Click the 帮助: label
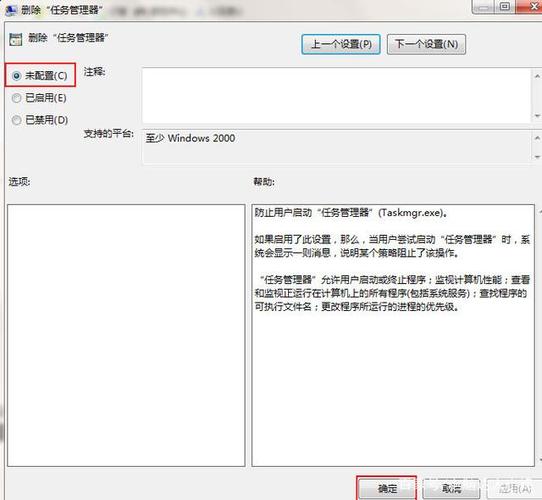 [x=264, y=182]
